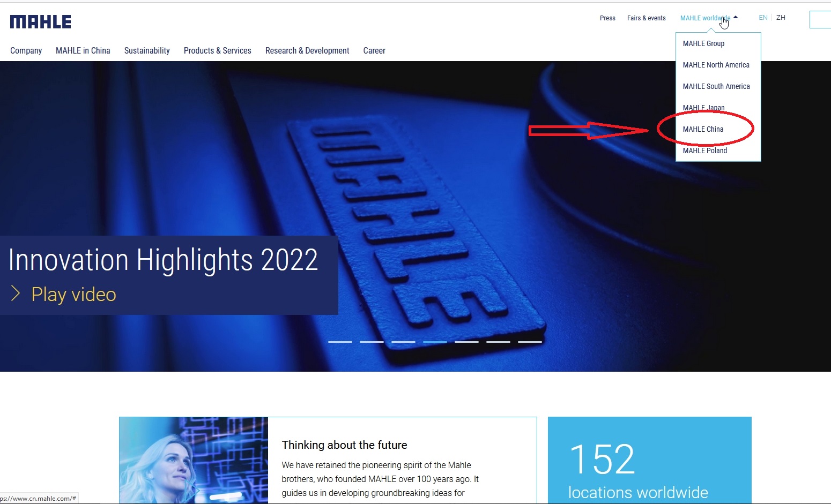Open Products & Services menu
The image size is (831, 504).
click(217, 50)
